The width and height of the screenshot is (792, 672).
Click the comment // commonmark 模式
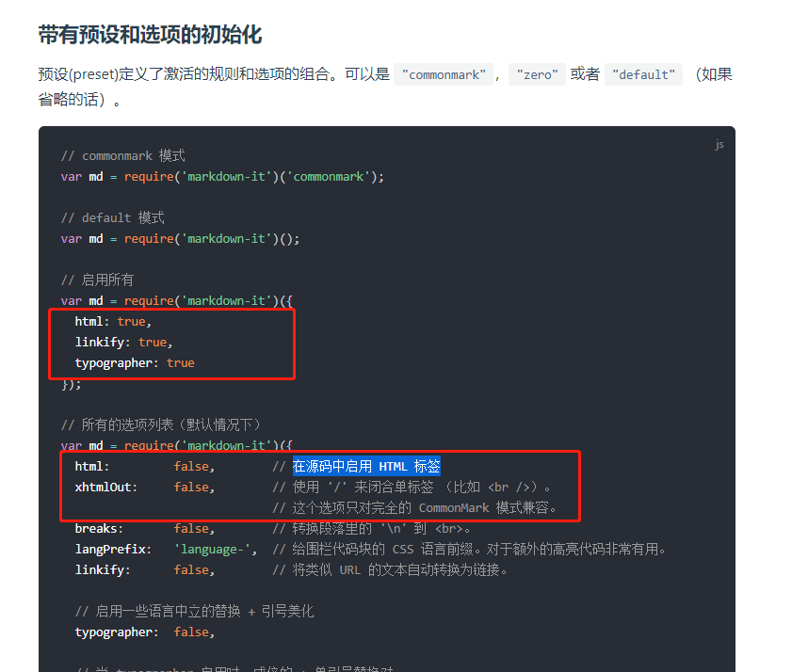pos(122,155)
